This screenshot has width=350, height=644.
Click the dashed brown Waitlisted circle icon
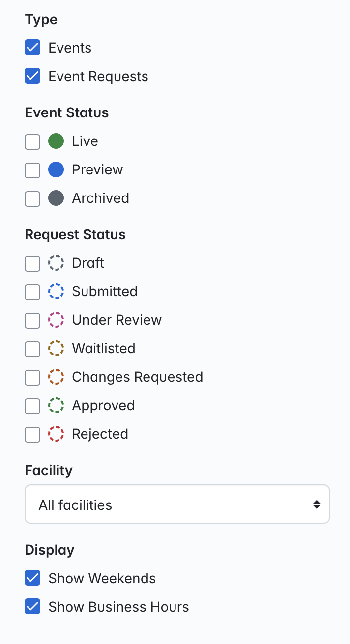[x=56, y=349]
